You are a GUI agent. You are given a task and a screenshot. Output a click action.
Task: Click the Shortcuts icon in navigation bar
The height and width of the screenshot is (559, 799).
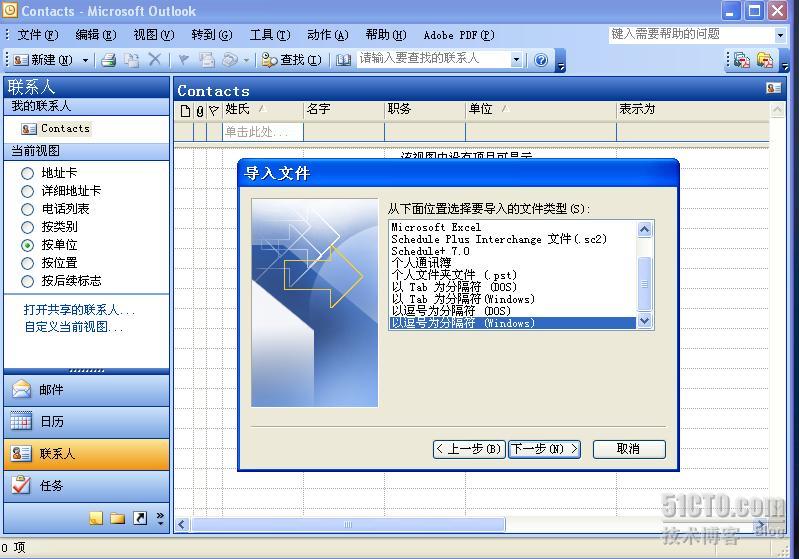tap(140, 518)
